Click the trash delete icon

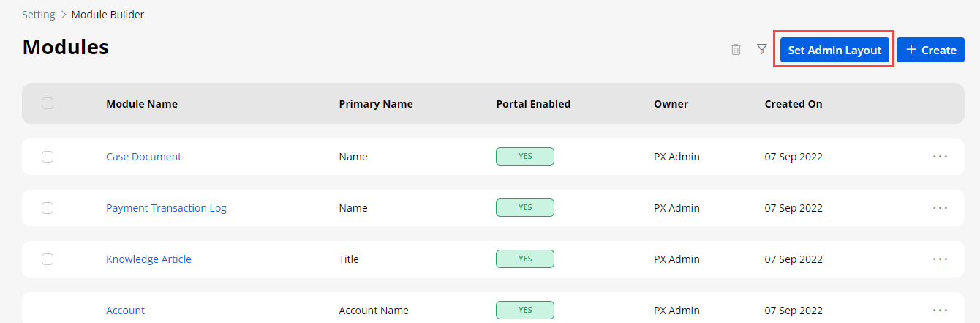point(736,50)
